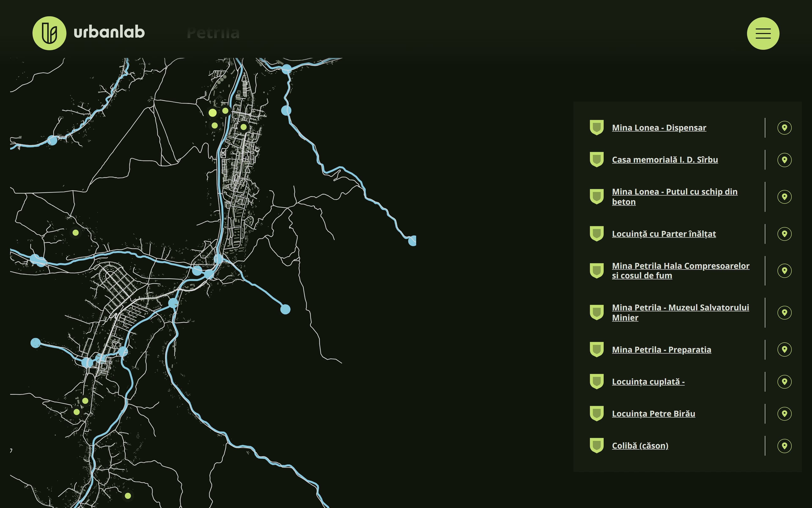Click location pin for Locuință cu Parter înălțat
Image resolution: width=812 pixels, height=508 pixels.
[x=785, y=234]
